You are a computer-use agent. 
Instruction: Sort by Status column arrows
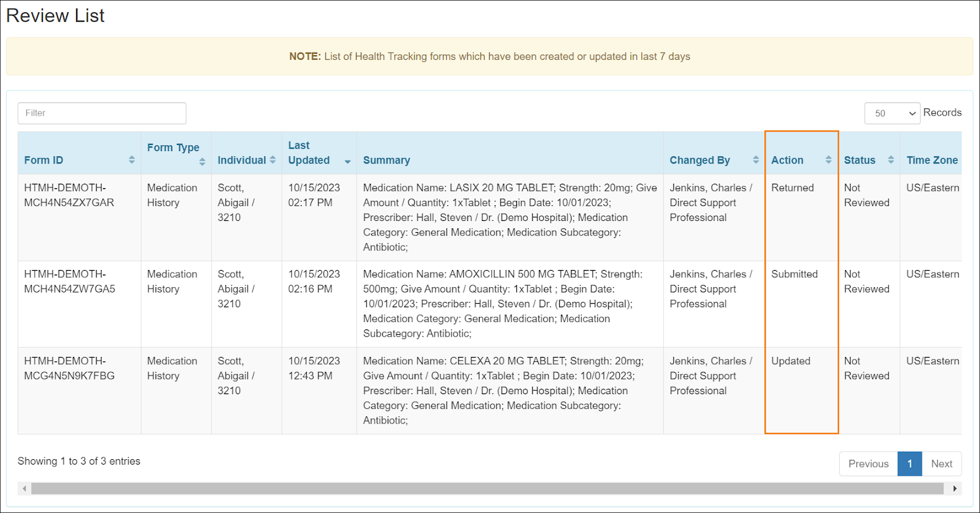(x=891, y=160)
